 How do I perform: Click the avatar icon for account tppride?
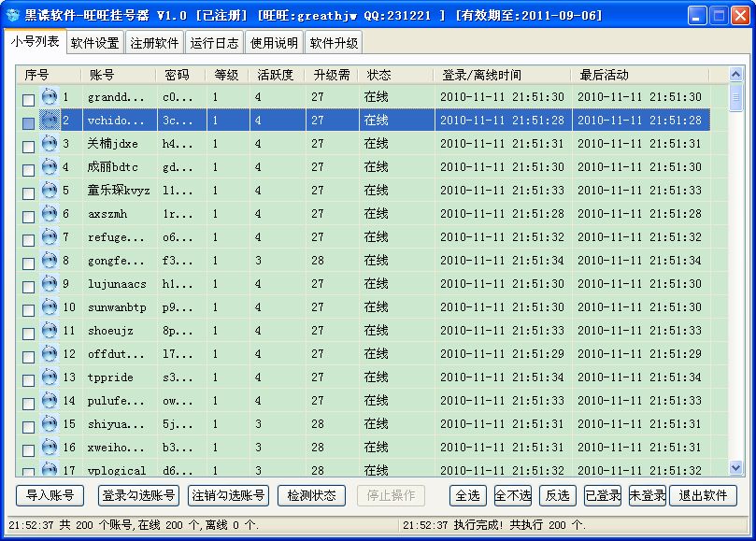point(50,377)
